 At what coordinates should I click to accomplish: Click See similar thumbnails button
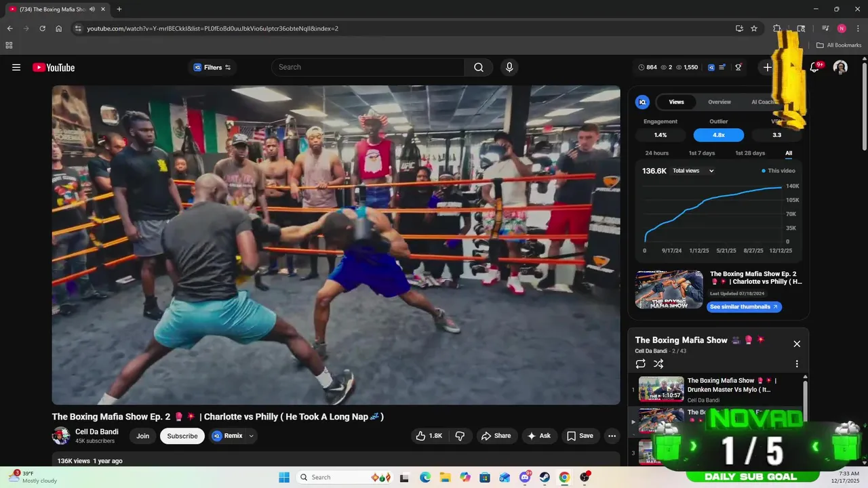[x=745, y=306]
